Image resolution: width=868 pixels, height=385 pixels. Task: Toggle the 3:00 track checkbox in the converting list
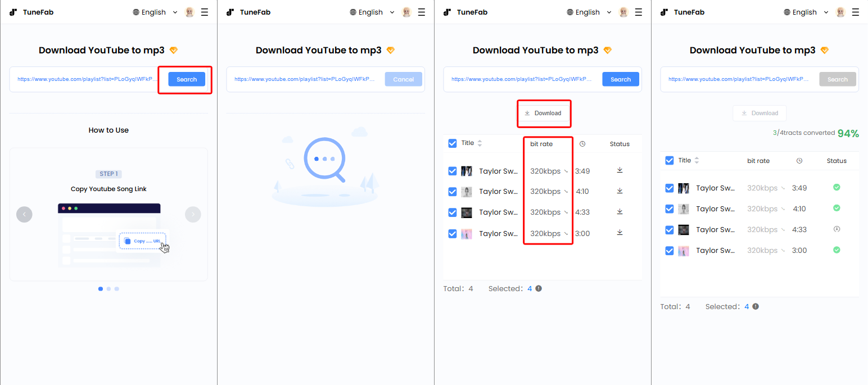(670, 251)
